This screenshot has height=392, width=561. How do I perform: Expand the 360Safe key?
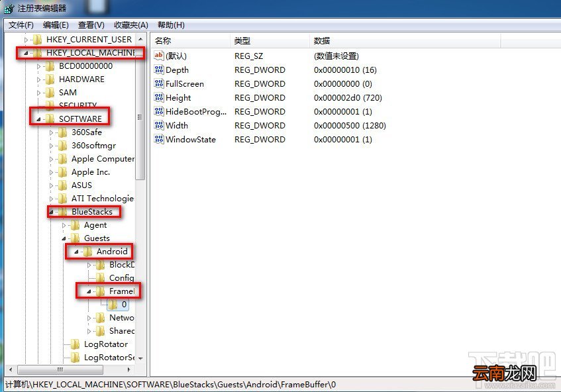click(51, 132)
